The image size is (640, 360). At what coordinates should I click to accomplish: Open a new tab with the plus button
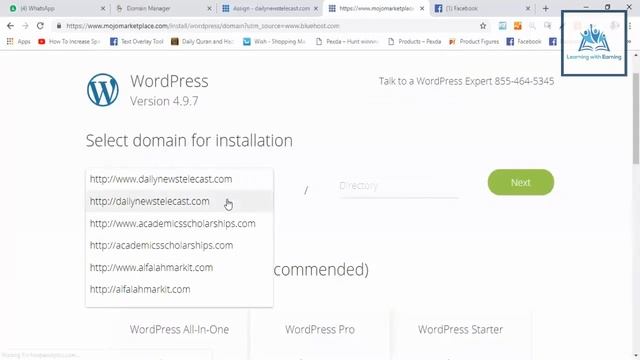546,8
